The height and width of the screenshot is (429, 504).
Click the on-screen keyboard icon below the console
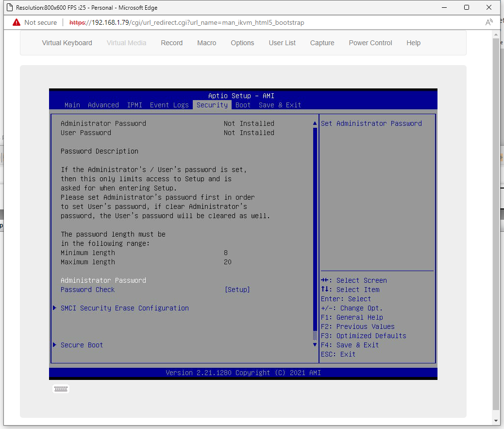click(61, 389)
